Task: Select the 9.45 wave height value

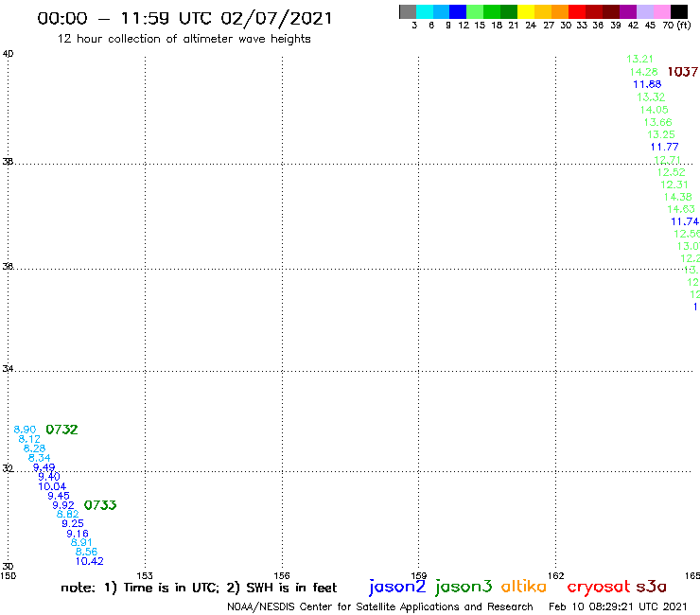Action: point(59,496)
